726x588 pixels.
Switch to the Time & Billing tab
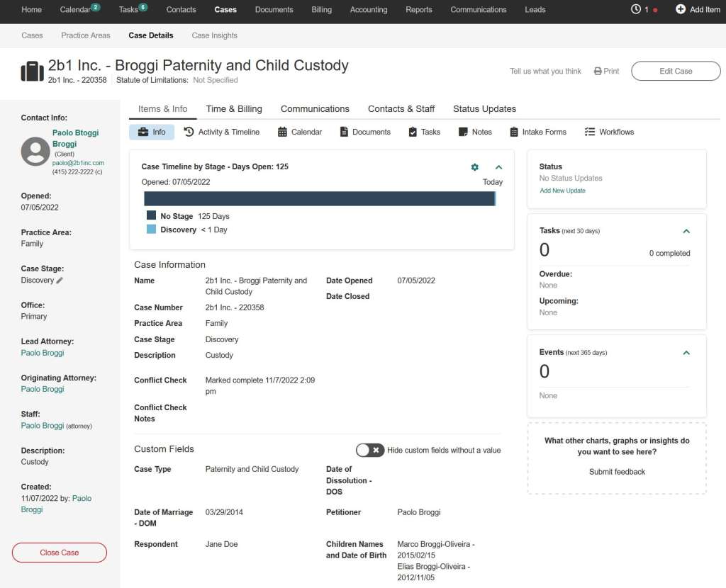[234, 109]
